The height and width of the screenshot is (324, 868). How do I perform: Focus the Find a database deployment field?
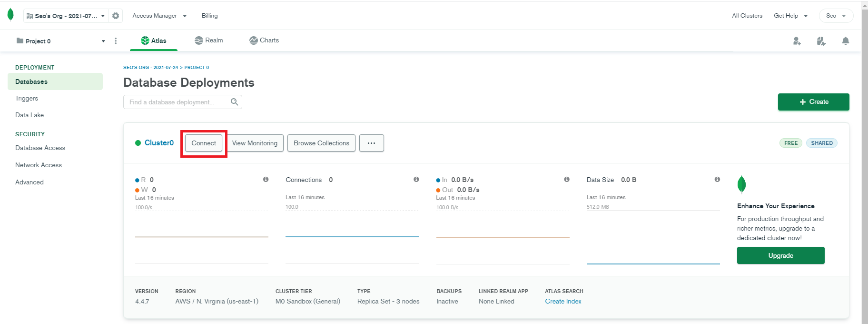click(176, 102)
